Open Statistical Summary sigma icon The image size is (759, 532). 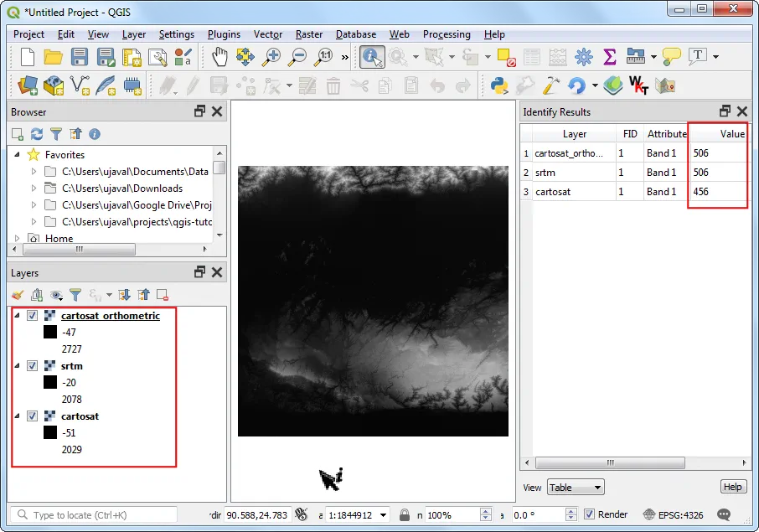coord(610,57)
